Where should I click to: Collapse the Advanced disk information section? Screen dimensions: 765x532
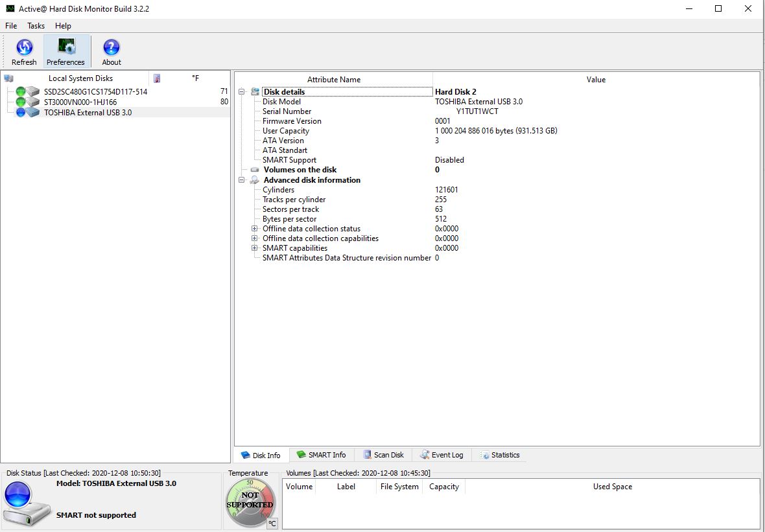242,180
